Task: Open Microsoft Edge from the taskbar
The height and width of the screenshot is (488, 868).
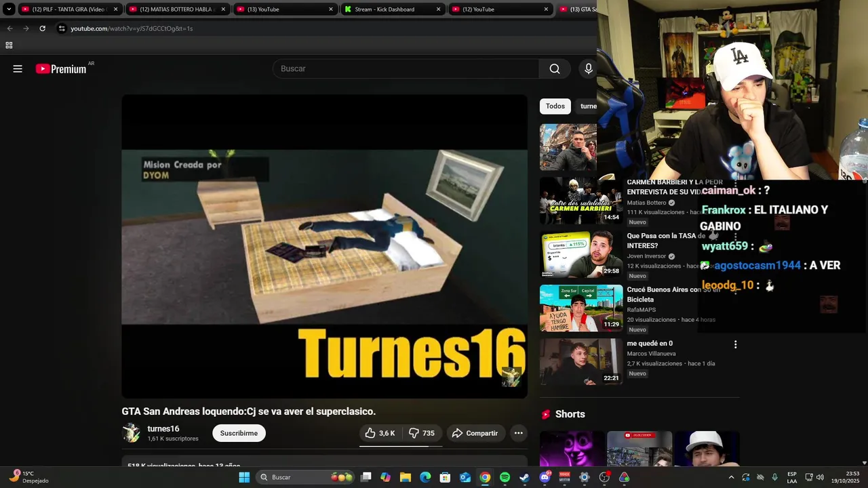Action: coord(425,477)
